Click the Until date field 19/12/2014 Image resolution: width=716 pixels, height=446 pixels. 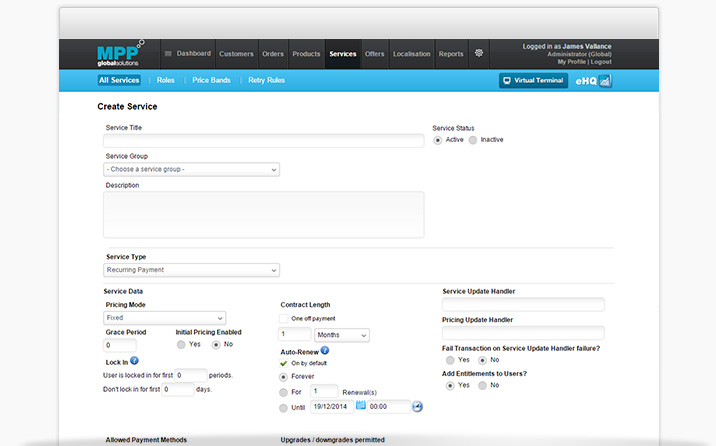coord(332,407)
